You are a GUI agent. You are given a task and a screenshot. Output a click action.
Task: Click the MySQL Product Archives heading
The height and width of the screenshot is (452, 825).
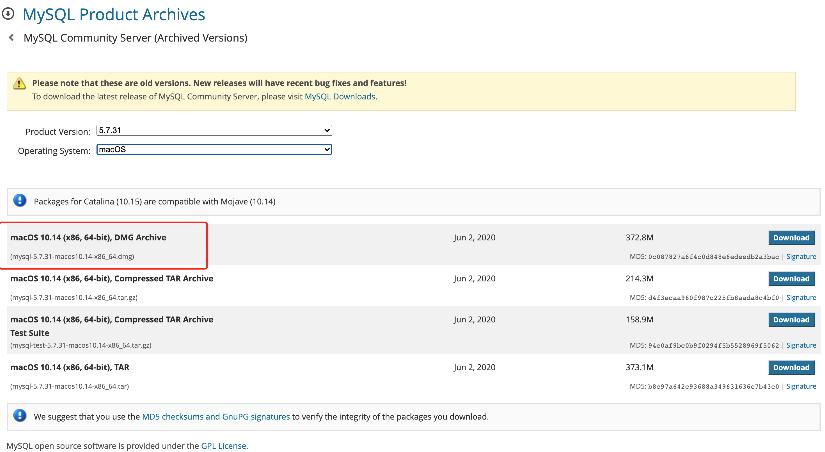coord(114,15)
